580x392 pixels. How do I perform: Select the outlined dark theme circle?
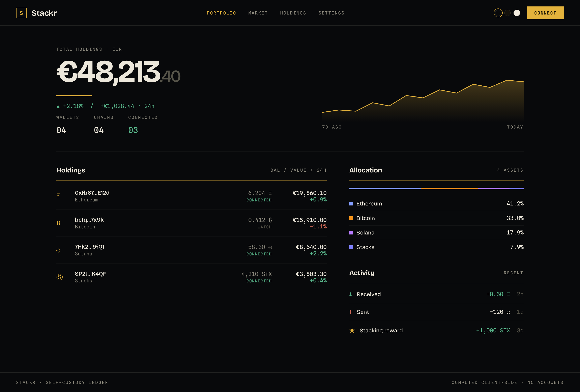pyautogui.click(x=498, y=13)
